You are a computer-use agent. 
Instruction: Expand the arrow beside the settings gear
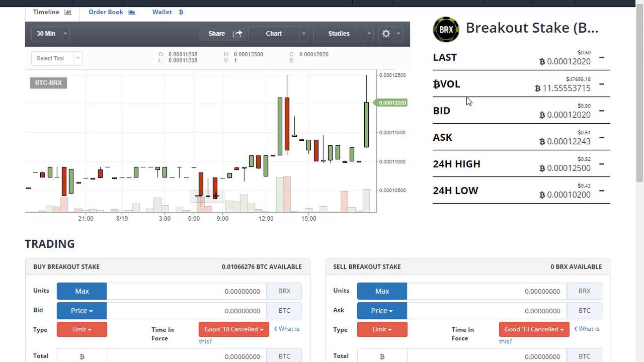tap(398, 34)
